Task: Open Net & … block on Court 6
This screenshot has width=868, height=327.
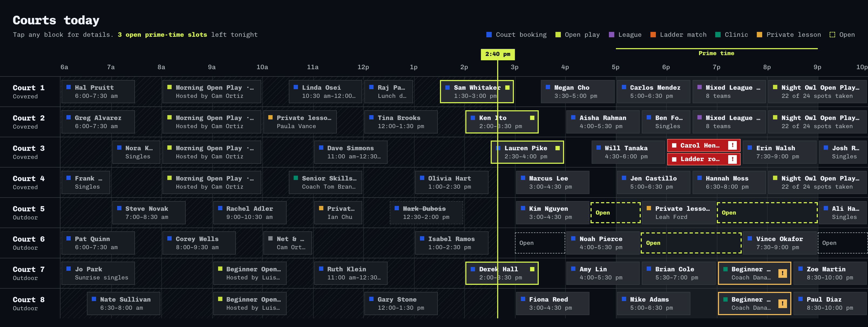Action: point(287,243)
